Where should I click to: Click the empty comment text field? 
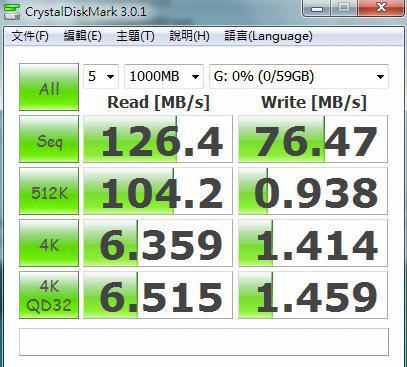pos(204,342)
